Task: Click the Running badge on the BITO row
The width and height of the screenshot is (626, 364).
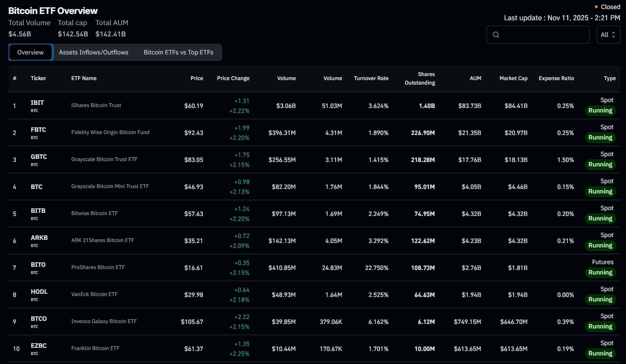Action: click(600, 272)
